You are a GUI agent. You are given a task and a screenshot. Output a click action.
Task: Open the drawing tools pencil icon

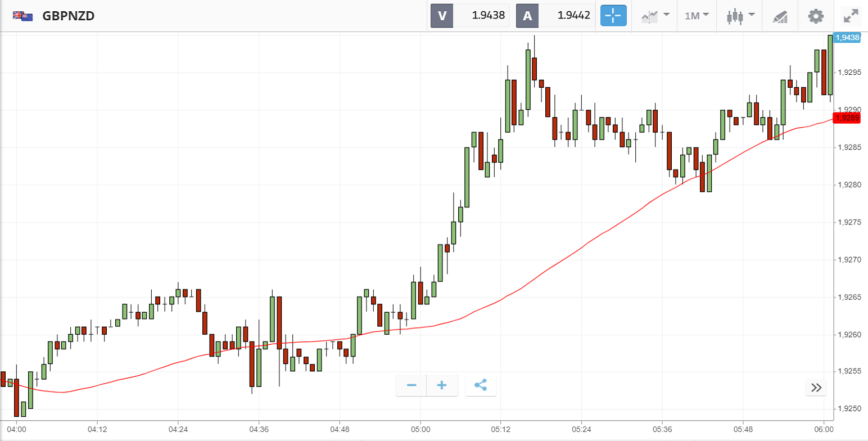pyautogui.click(x=780, y=16)
